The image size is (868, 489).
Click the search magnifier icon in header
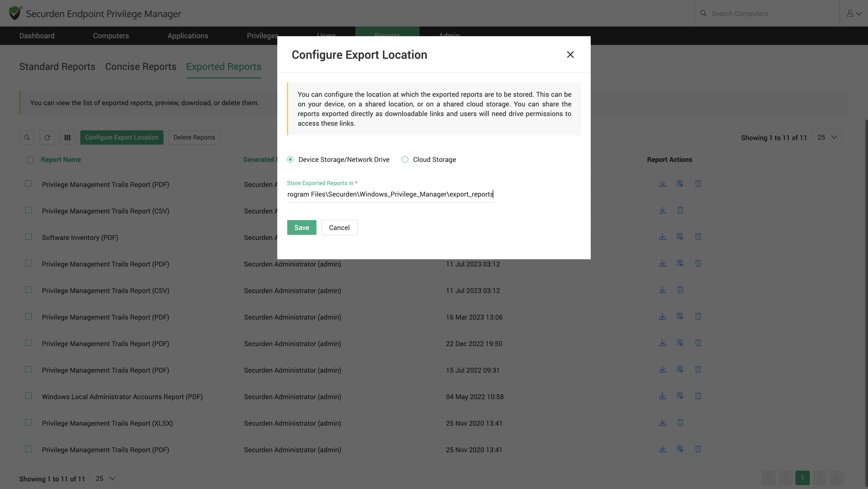(703, 14)
